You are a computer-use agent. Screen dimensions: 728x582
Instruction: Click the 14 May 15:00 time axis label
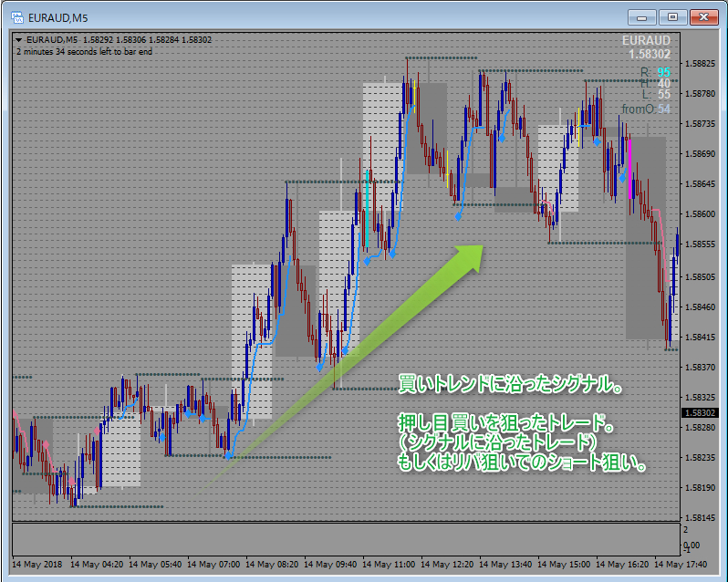(x=564, y=565)
